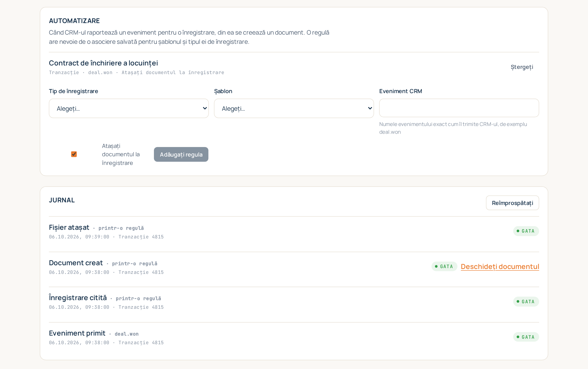Click the label Atașați documentul la înregistrare
The width and height of the screenshot is (588, 369).
click(121, 155)
